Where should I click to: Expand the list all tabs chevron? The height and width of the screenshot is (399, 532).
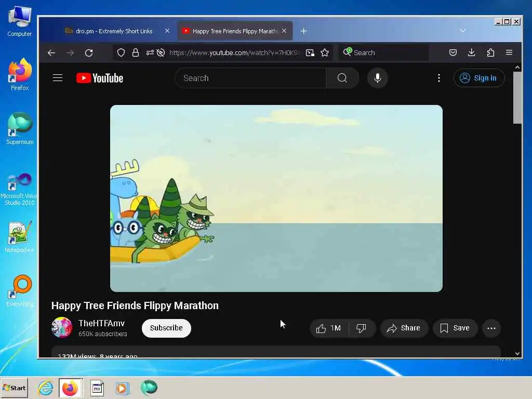tap(462, 31)
